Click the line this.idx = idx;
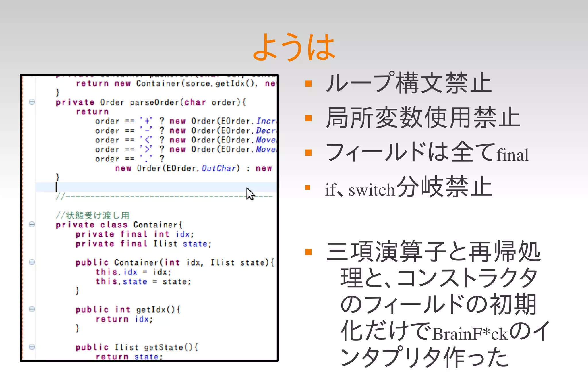 (133, 272)
